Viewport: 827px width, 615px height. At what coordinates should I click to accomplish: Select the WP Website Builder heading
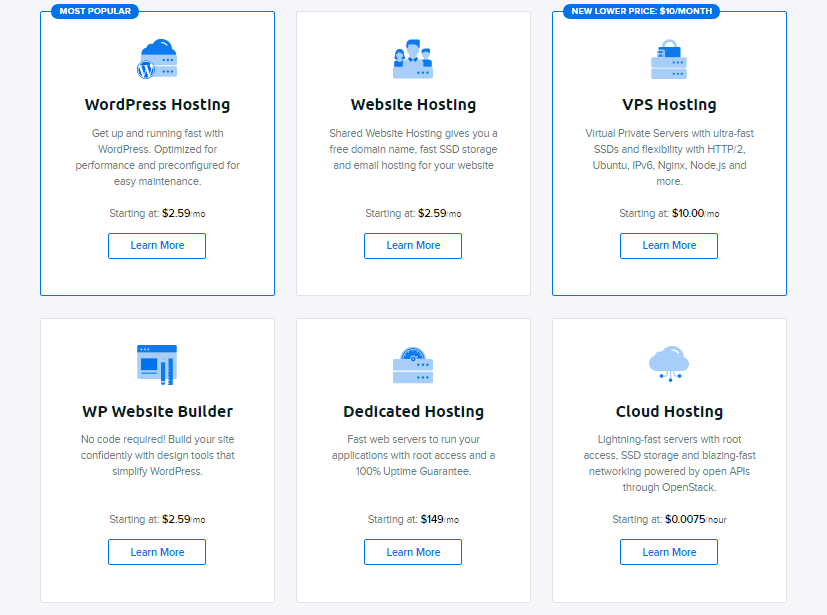click(157, 411)
